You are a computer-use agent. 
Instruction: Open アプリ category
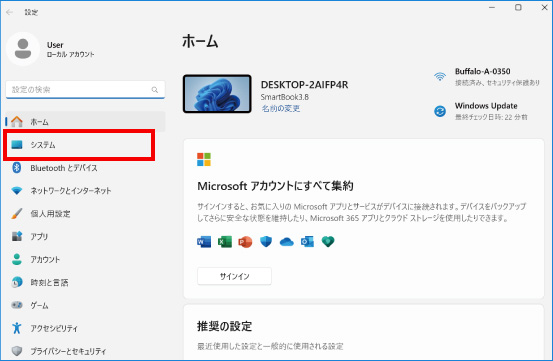click(x=85, y=237)
